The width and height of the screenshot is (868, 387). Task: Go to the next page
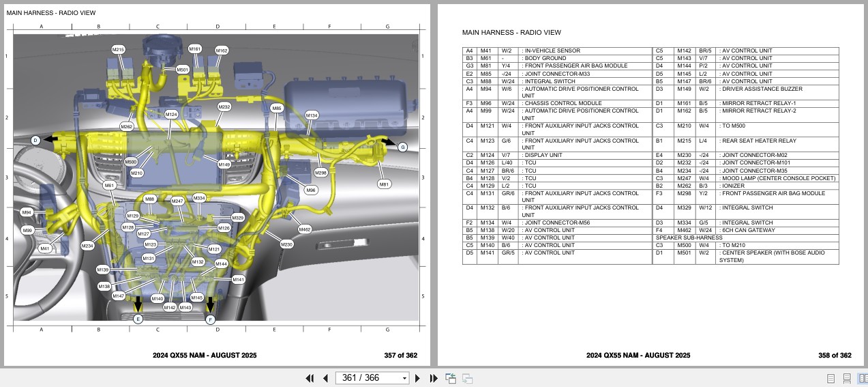pyautogui.click(x=417, y=378)
